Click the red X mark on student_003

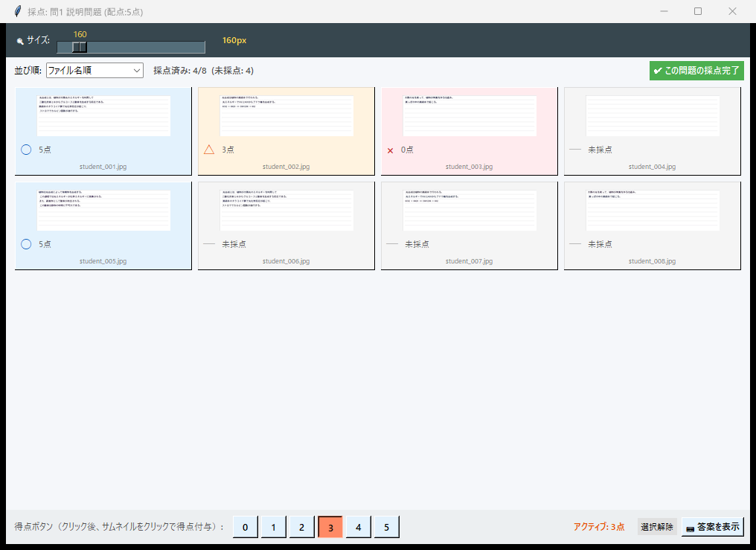(x=390, y=150)
